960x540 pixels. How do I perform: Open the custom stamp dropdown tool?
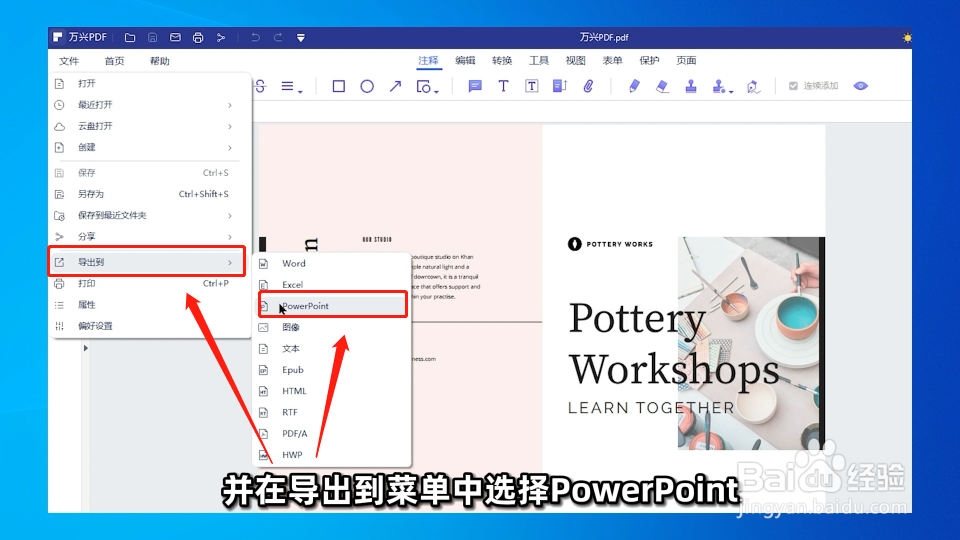(x=722, y=86)
